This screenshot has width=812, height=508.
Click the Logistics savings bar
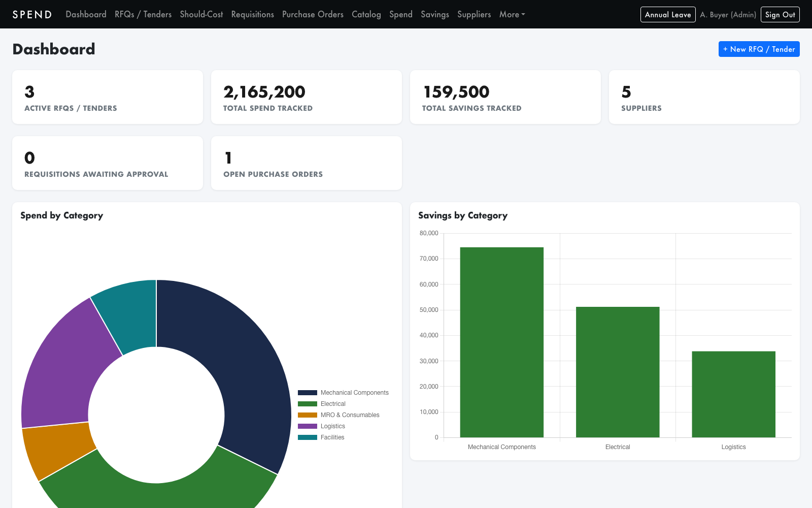[733, 394]
